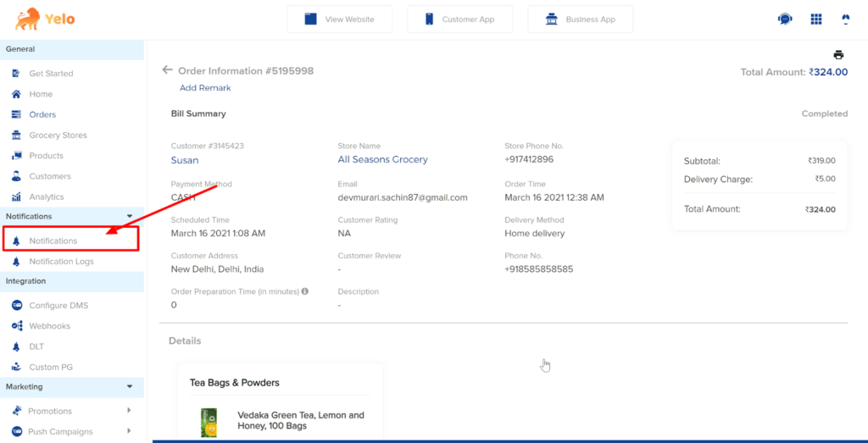Expand the Push Campaigns submenu arrow
The height and width of the screenshot is (443, 868).
[129, 431]
